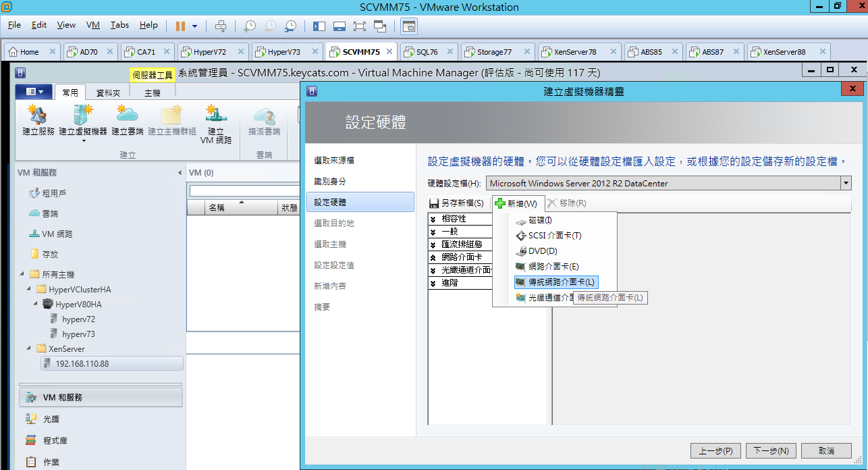Open the power options arrow beside pause
This screenshot has height=470, width=868.
195,26
